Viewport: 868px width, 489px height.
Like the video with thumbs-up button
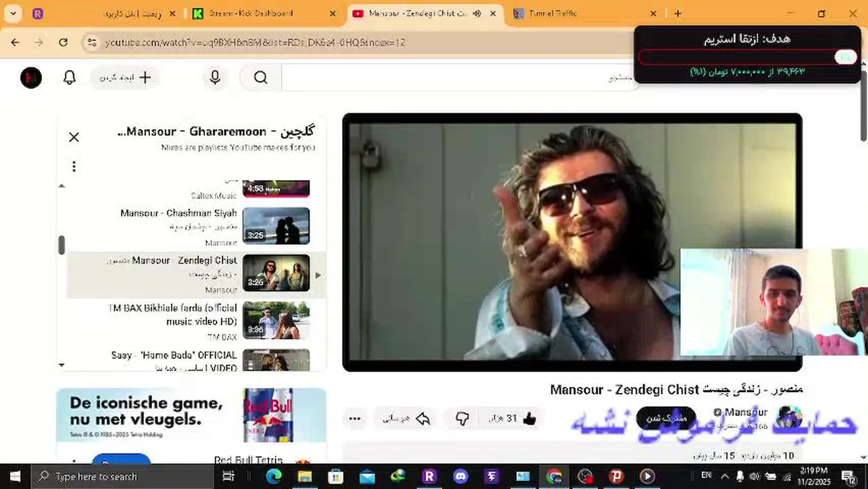click(x=512, y=418)
